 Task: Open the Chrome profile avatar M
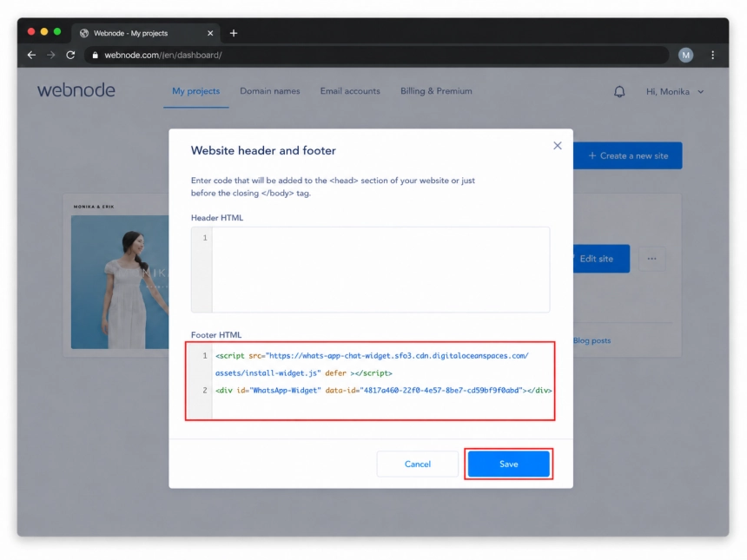pos(685,56)
